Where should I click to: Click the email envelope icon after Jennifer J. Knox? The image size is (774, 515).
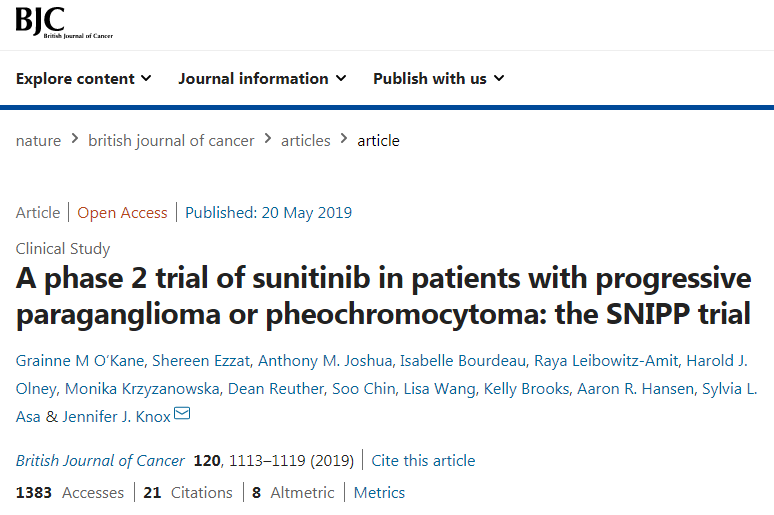182,413
